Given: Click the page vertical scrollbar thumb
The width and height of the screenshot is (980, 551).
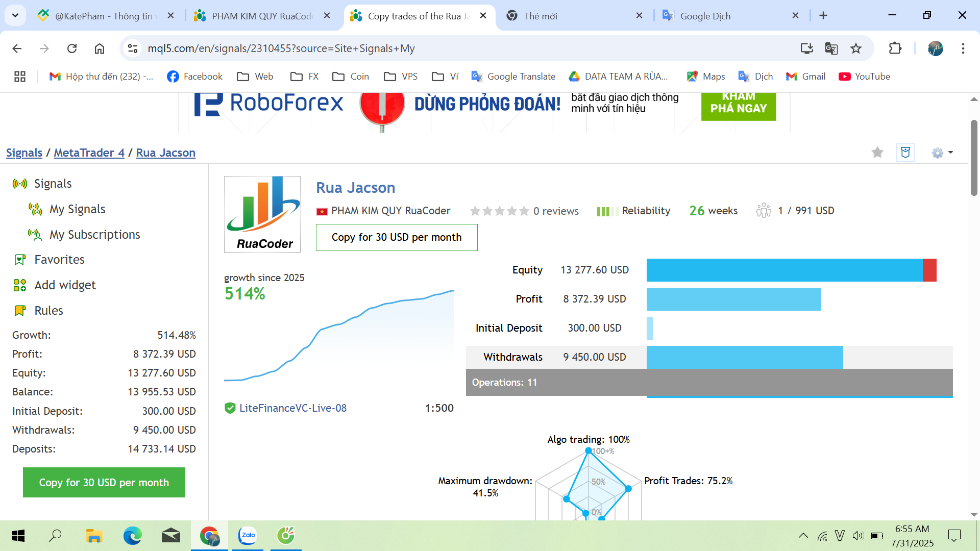Looking at the screenshot, I should [974, 158].
